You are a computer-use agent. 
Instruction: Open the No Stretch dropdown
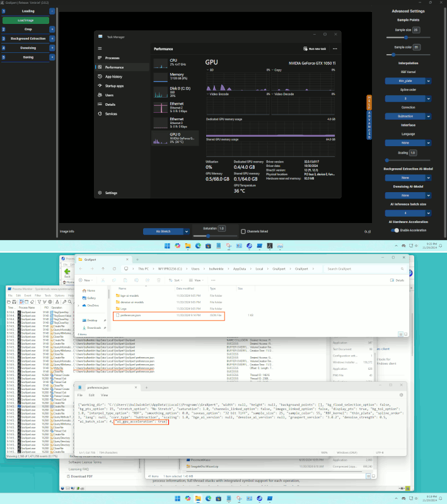point(166,231)
